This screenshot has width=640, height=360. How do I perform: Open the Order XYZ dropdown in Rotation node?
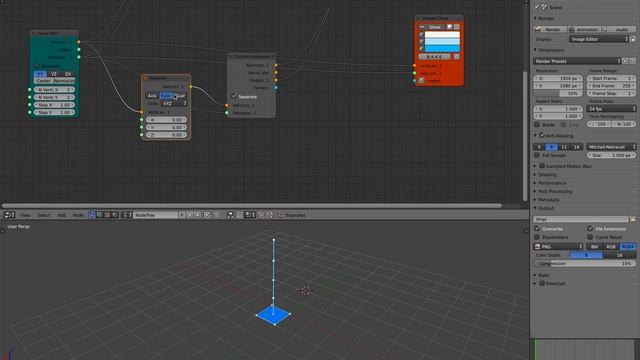point(174,104)
